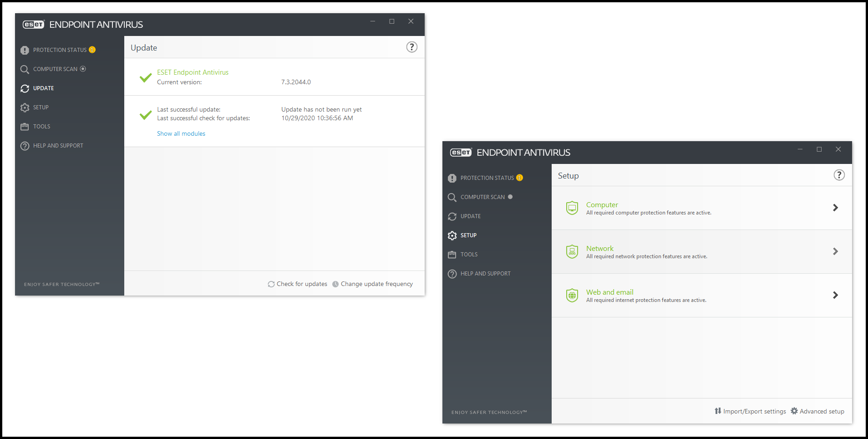The height and width of the screenshot is (439, 868).
Task: Open Protection Status in the Update window sidebar
Action: (x=60, y=50)
